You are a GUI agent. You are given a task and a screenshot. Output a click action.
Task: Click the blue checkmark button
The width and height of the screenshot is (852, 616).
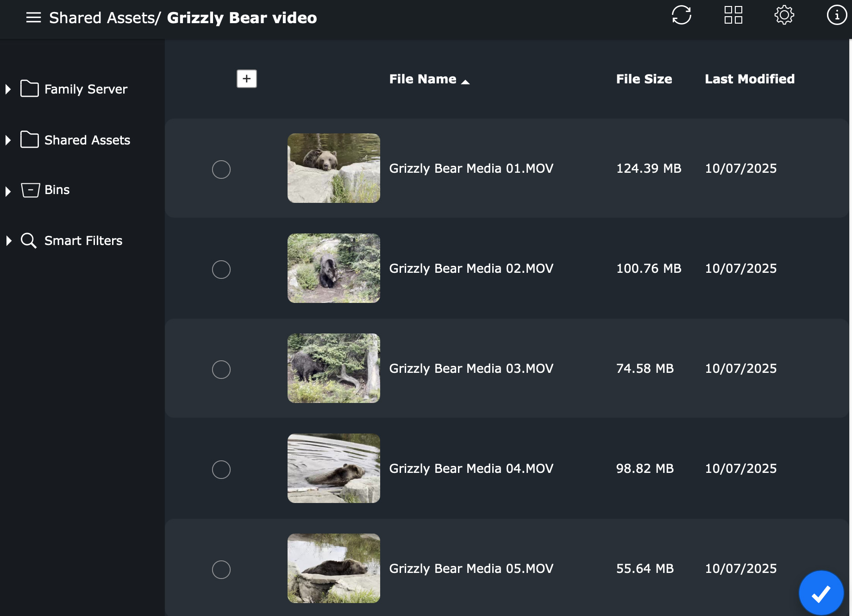coord(821,593)
